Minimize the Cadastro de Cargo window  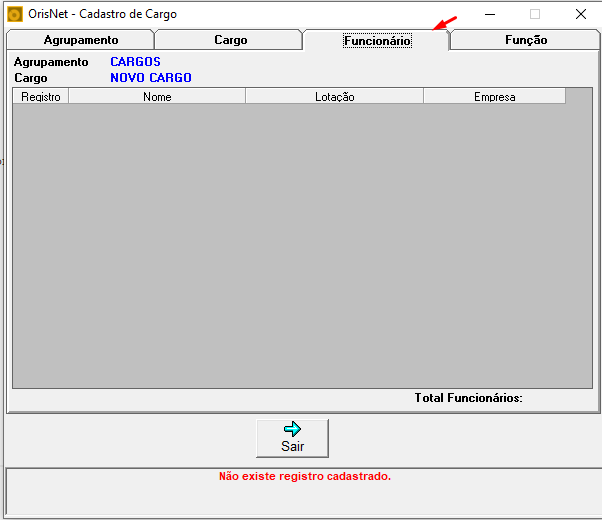coord(490,15)
